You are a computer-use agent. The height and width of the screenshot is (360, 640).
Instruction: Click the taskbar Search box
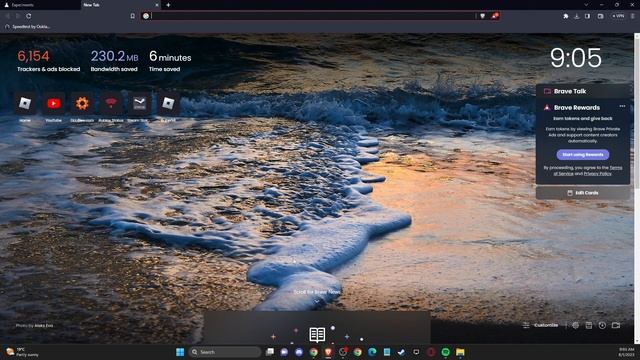(225, 352)
